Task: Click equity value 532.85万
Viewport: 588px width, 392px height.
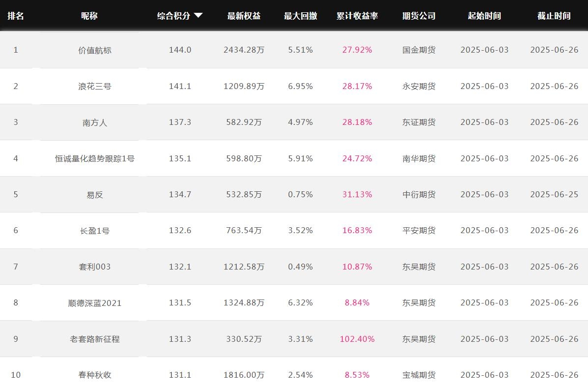Action: (244, 194)
